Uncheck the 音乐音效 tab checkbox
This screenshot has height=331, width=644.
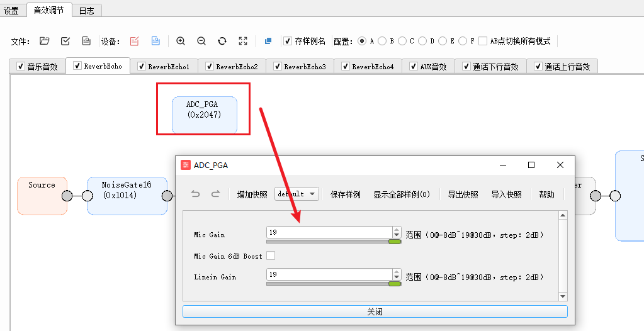(x=21, y=66)
